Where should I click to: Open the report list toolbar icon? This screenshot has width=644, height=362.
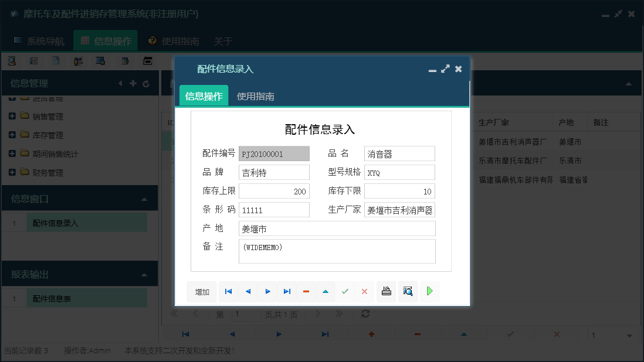(33, 60)
